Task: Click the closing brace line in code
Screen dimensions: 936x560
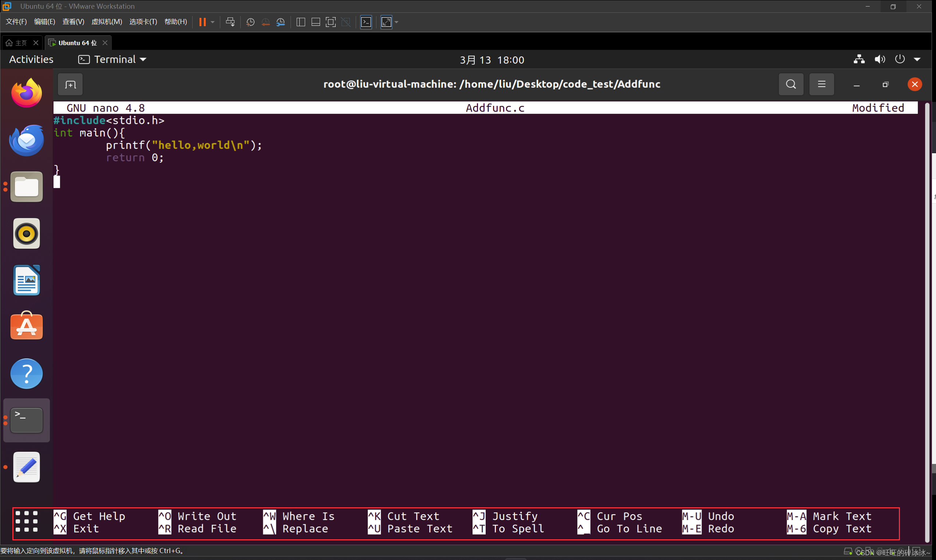Action: click(x=57, y=170)
